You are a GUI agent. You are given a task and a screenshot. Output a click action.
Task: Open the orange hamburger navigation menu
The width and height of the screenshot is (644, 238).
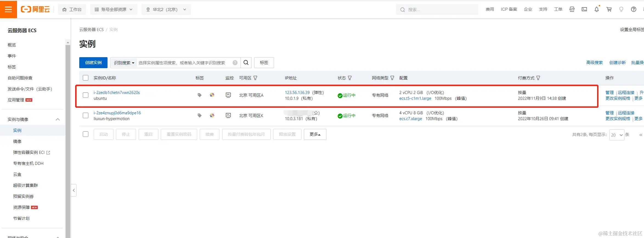pos(9,9)
